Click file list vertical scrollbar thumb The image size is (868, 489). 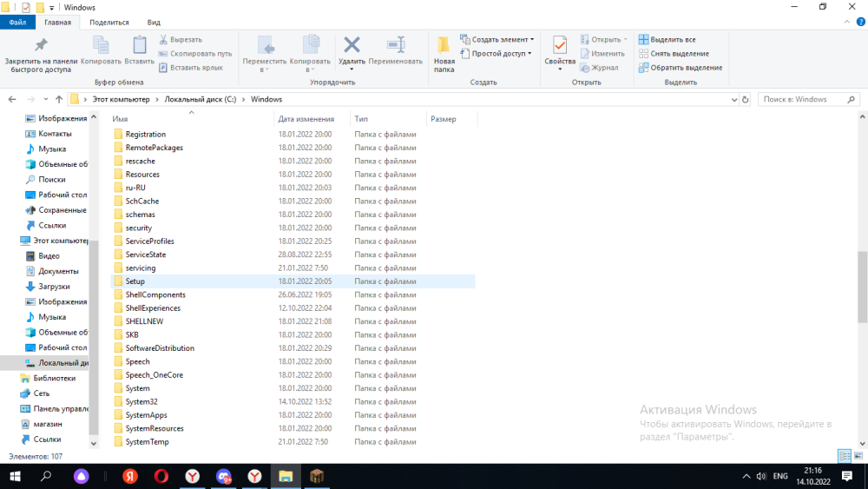[863, 287]
